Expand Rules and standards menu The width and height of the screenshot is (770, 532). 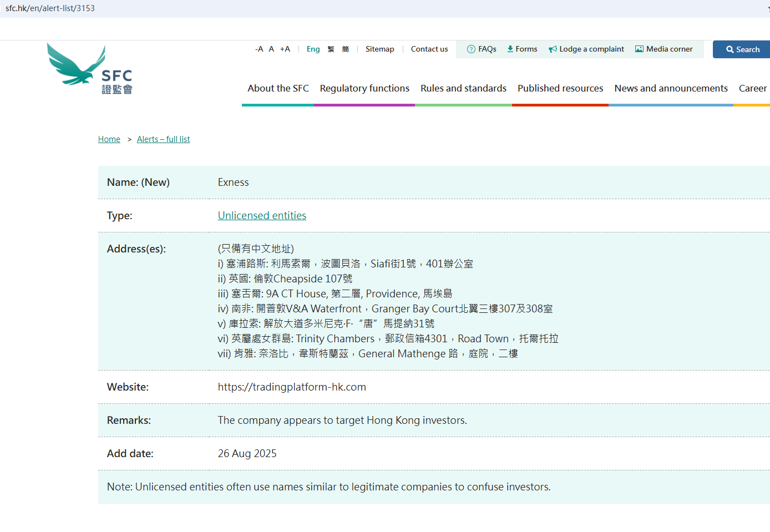463,89
